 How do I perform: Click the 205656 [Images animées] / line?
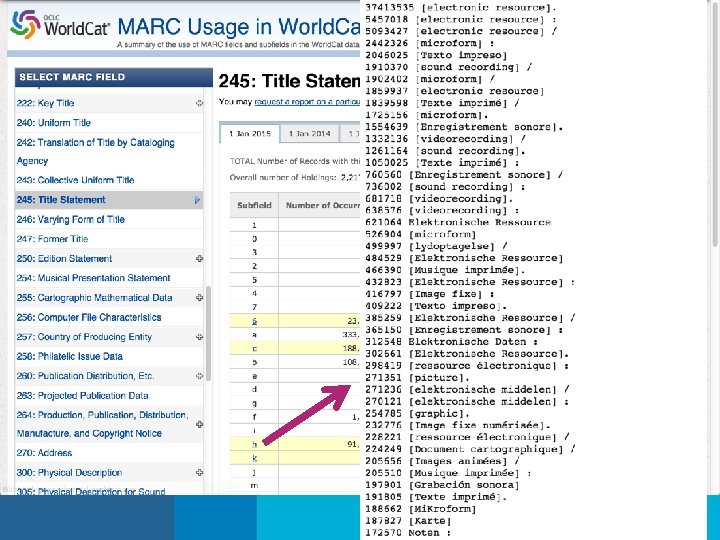coord(442,461)
